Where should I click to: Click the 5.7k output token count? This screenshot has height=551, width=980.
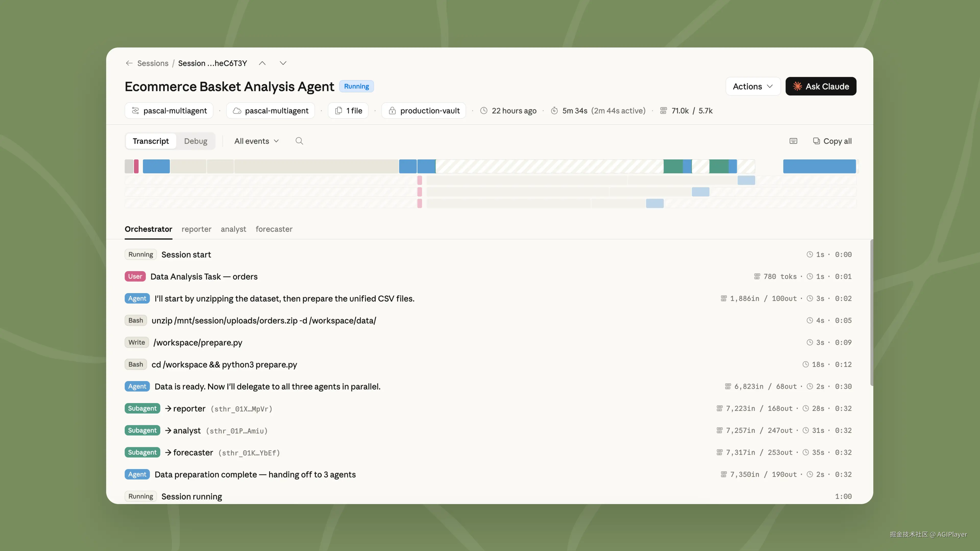point(705,111)
